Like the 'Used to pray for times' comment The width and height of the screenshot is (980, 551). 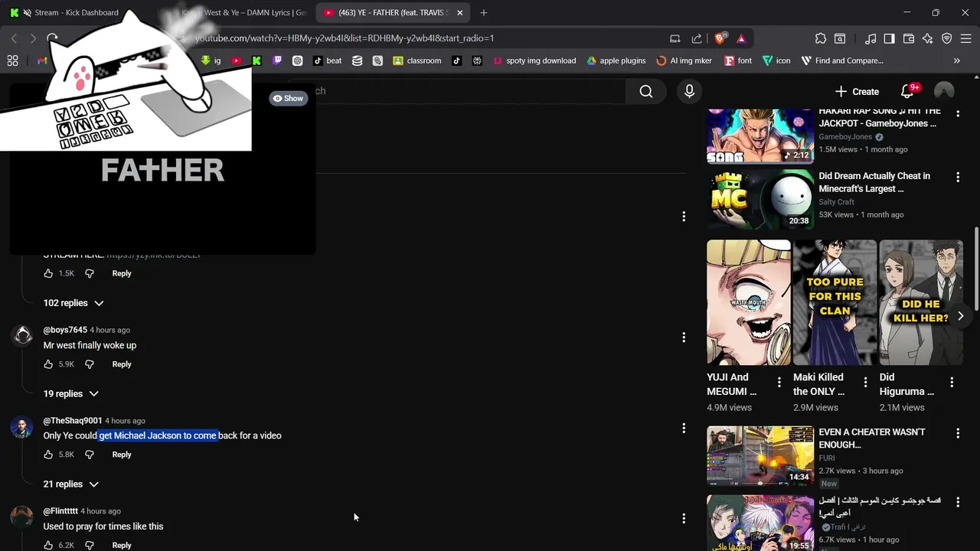(x=49, y=545)
